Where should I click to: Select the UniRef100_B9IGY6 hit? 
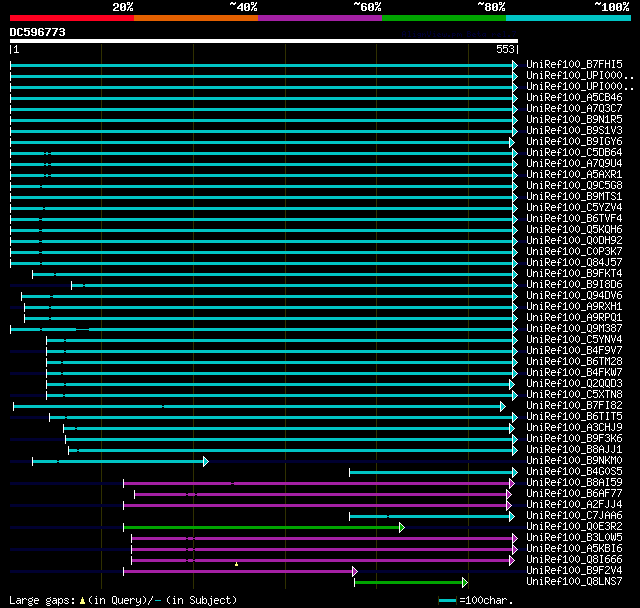point(574,142)
